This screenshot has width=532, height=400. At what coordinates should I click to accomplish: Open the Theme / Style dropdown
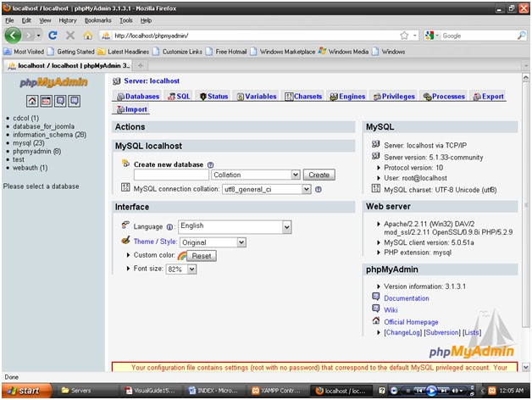[x=213, y=242]
